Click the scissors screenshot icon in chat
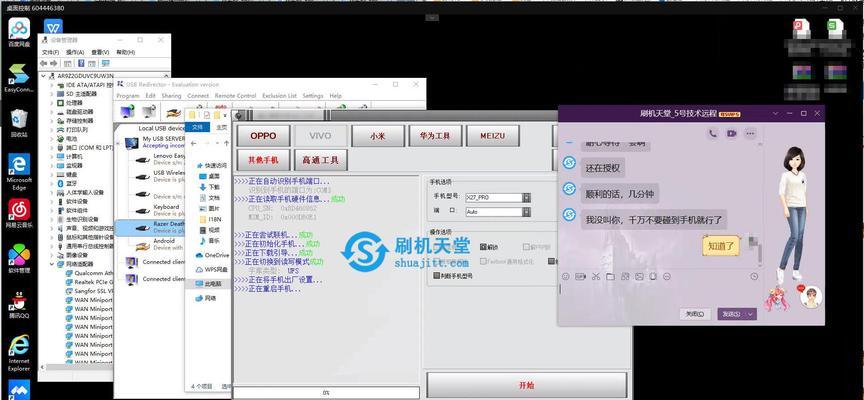The height and width of the screenshot is (400, 864). click(x=596, y=277)
